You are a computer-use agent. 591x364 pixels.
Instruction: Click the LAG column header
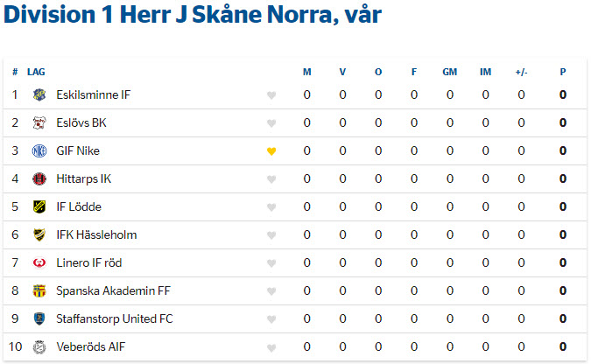pyautogui.click(x=36, y=72)
